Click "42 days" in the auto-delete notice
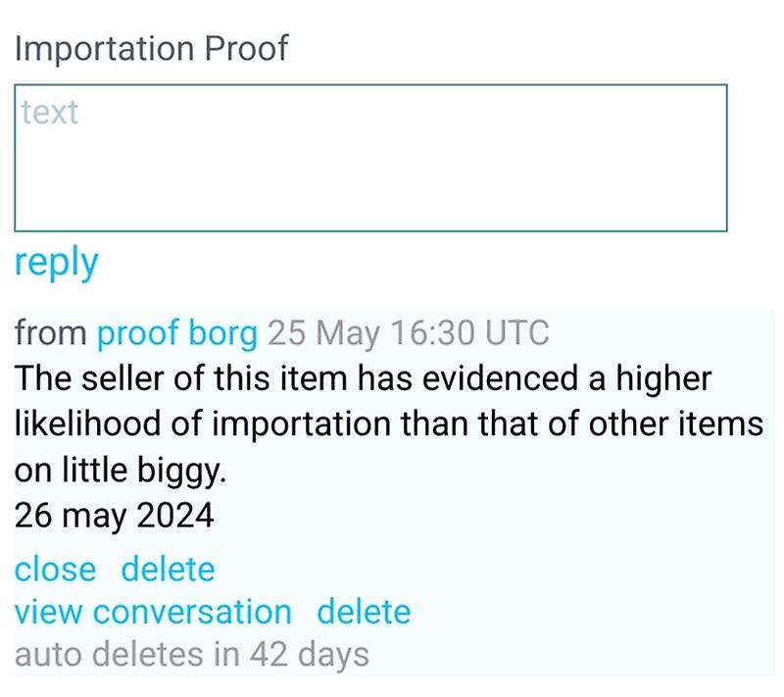The image size is (784, 697). (x=310, y=654)
